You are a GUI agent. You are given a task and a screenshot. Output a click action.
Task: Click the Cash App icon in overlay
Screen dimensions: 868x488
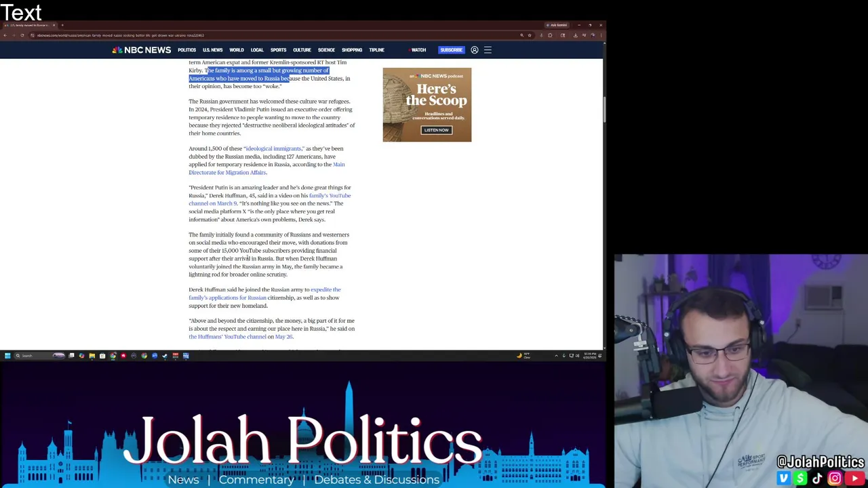point(801,479)
